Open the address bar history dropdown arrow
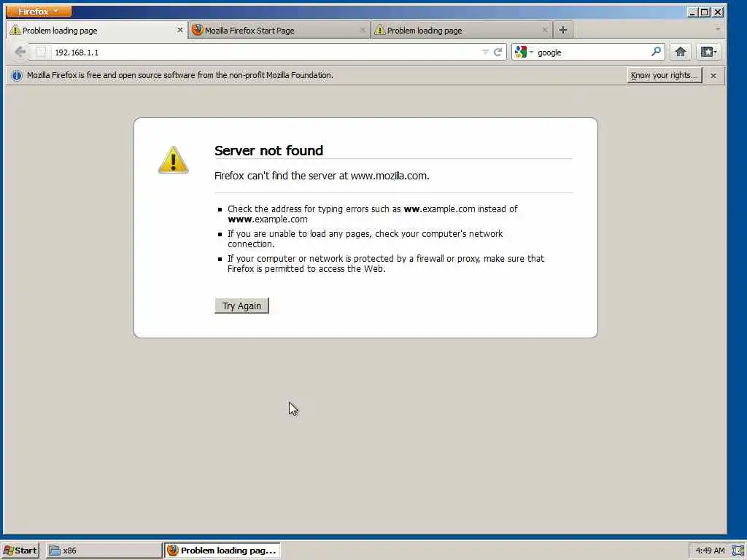747x560 pixels. coord(485,52)
